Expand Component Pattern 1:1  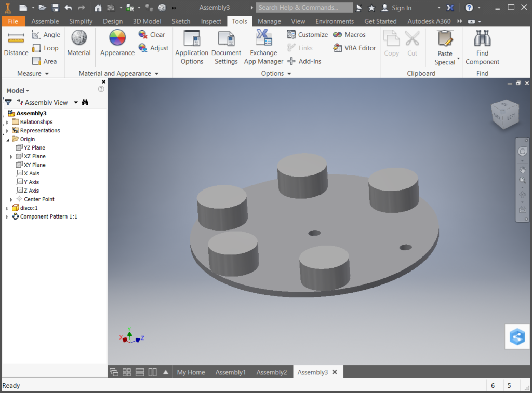point(7,217)
